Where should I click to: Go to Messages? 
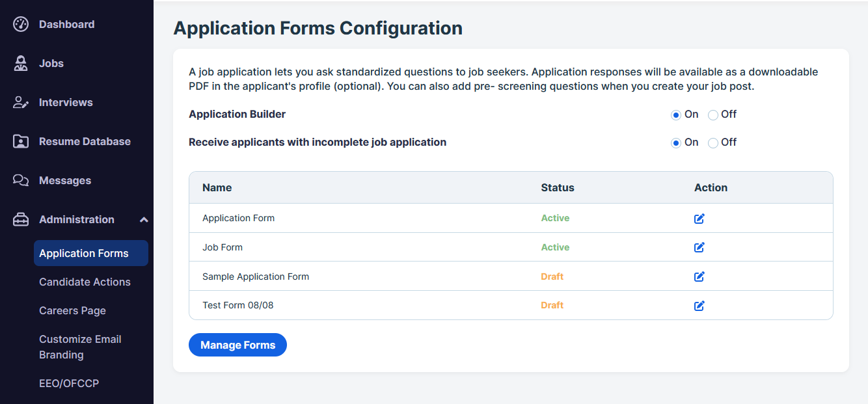tap(65, 180)
